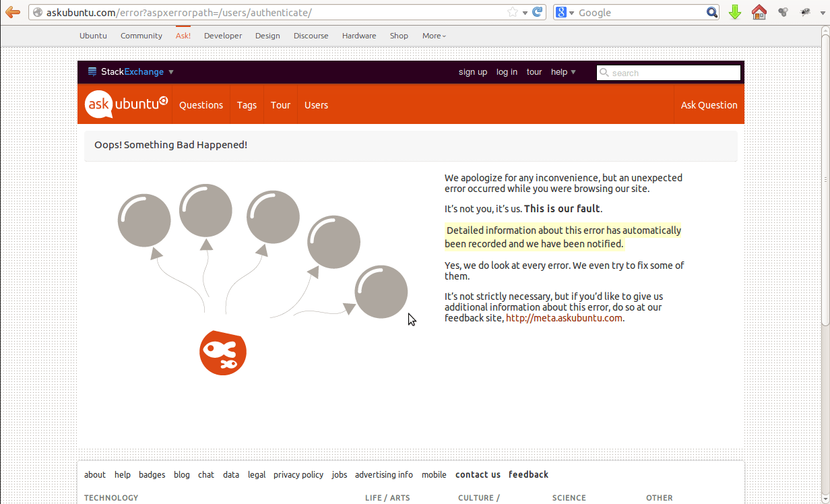
Task: Click the magnifying glass in the site search box
Action: (x=604, y=73)
